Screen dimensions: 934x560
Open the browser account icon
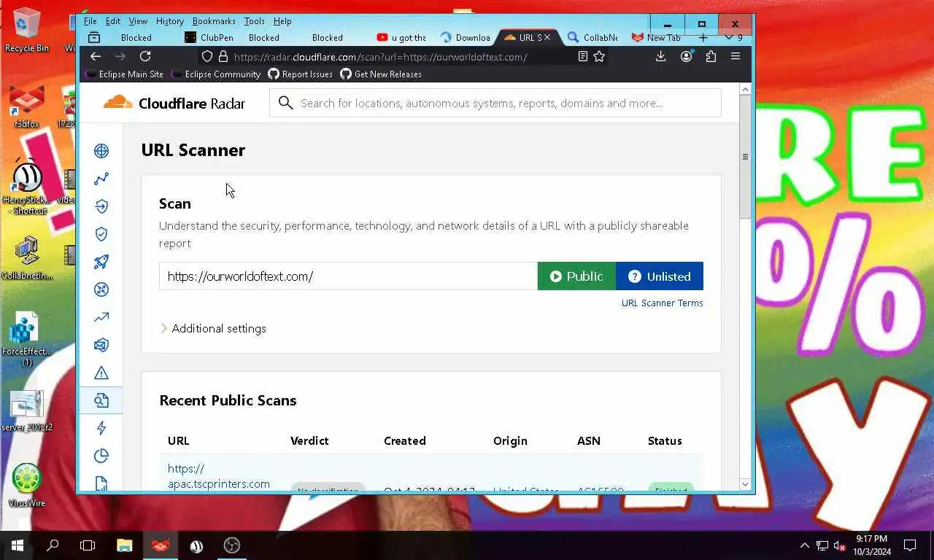686,56
